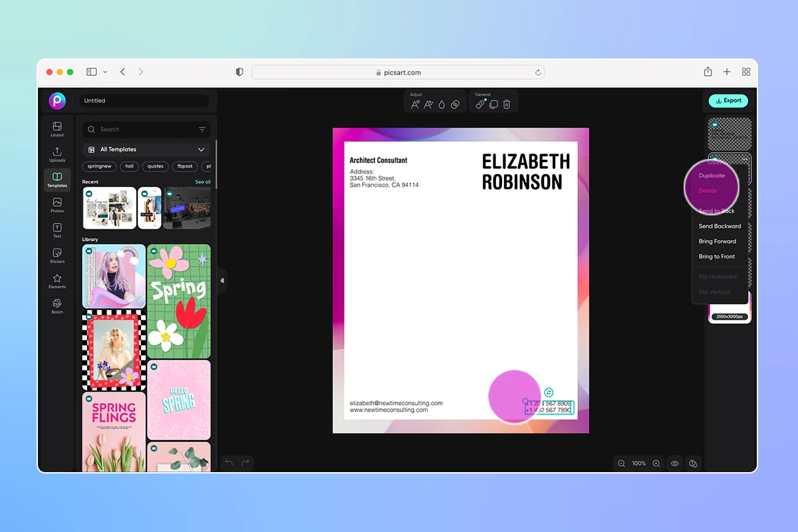Open the All Templates dropdown
The height and width of the screenshot is (532, 798).
146,149
